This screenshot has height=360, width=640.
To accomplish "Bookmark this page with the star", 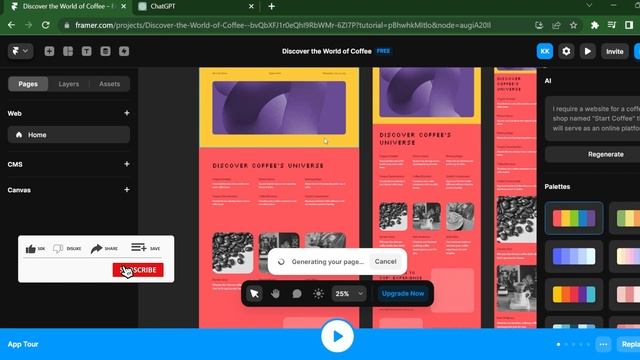I will click(573, 25).
